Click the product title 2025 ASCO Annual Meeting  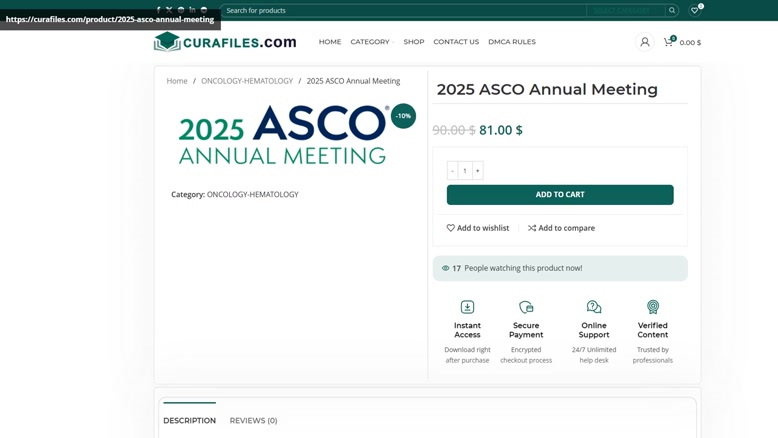coord(547,89)
